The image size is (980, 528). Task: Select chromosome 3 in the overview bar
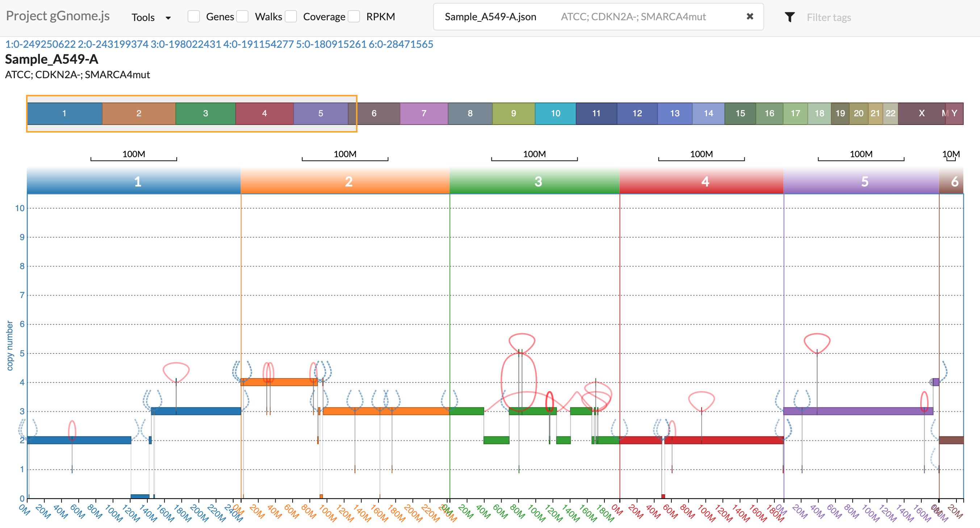click(x=205, y=113)
